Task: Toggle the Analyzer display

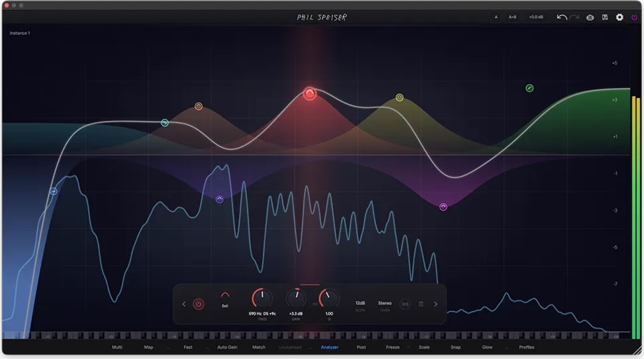Action: pyautogui.click(x=330, y=347)
